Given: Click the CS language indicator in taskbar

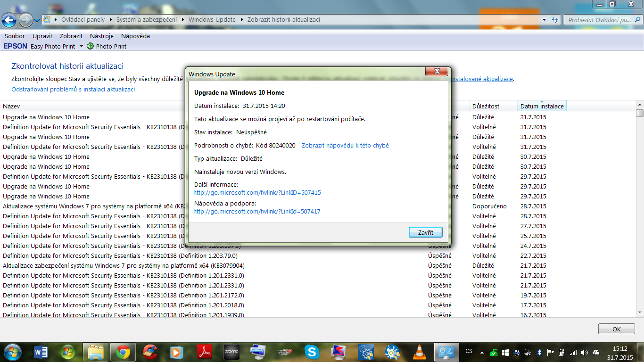Looking at the screenshot, I should pos(469,352).
